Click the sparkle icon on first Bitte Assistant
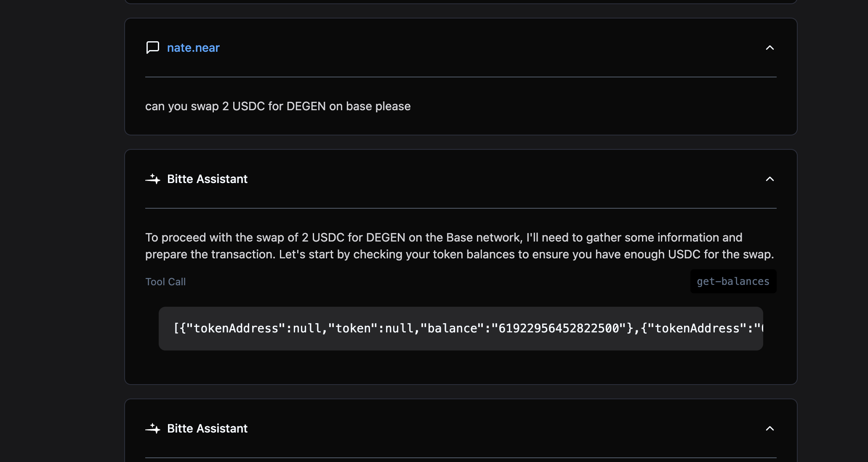 click(153, 179)
